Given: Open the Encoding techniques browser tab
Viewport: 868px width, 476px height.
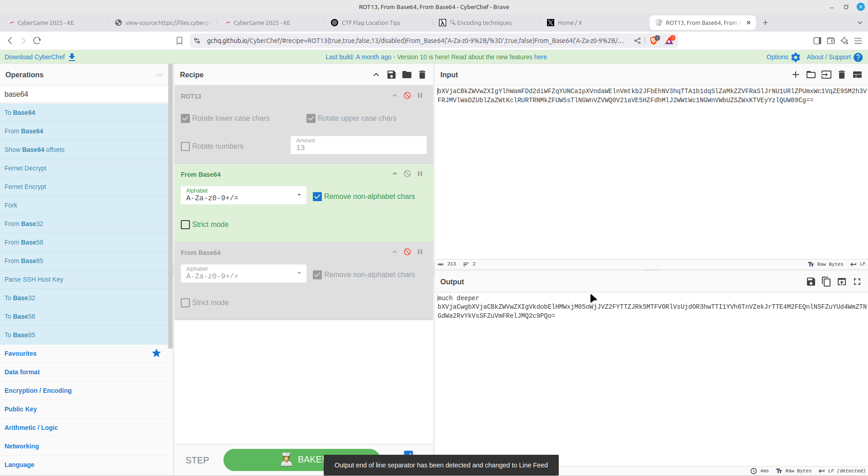Looking at the screenshot, I should coord(484,23).
